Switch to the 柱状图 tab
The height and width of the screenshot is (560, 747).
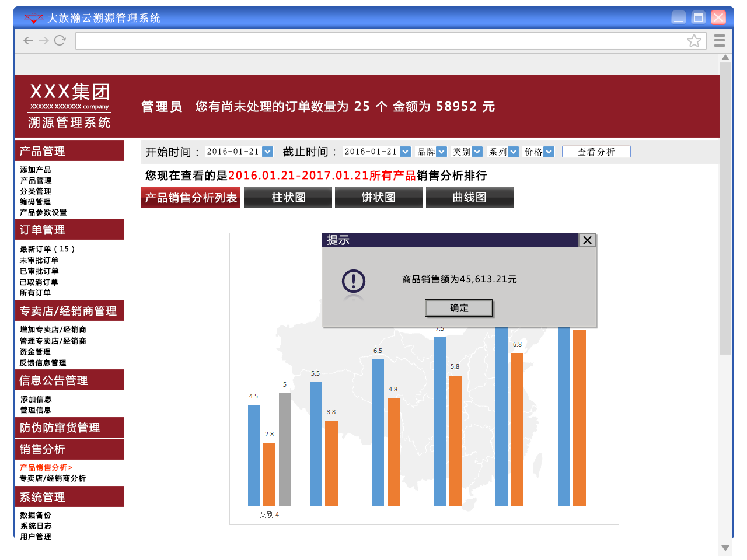pos(288,198)
